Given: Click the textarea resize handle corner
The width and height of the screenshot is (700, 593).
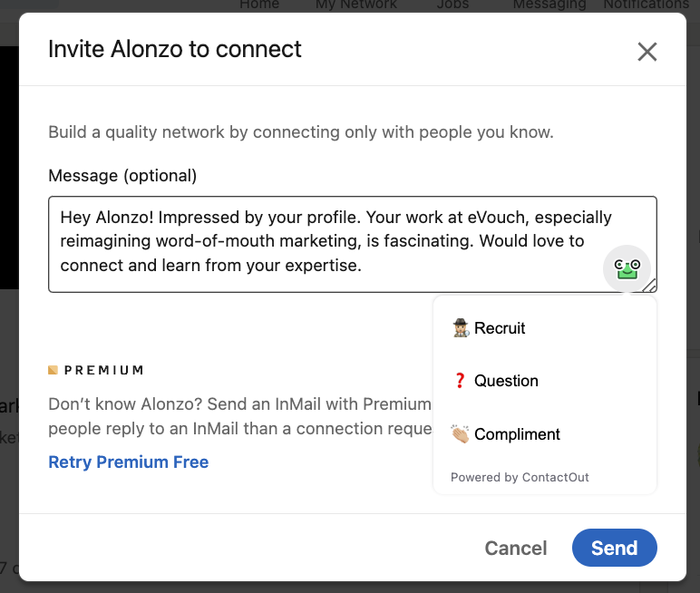Looking at the screenshot, I should (651, 287).
